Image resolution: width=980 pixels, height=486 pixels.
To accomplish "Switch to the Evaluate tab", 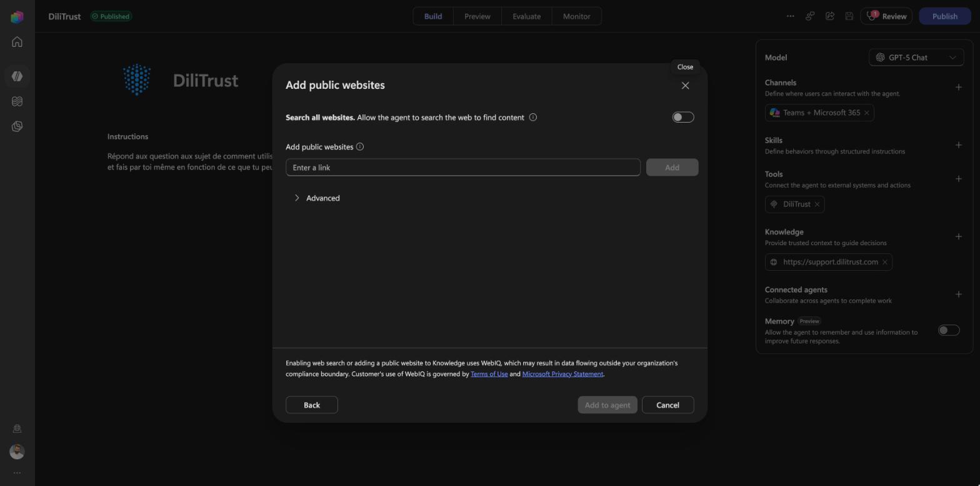I will (x=527, y=16).
